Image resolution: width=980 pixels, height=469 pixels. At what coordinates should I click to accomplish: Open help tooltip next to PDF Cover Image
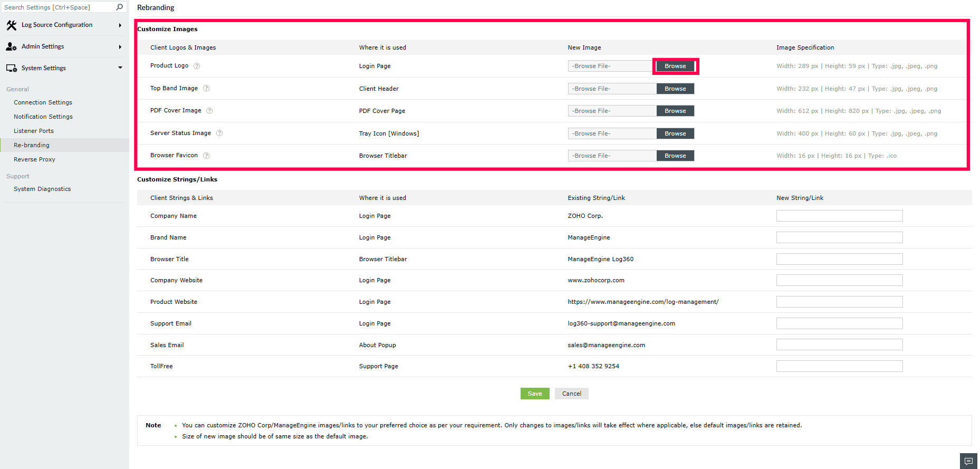[x=209, y=111]
